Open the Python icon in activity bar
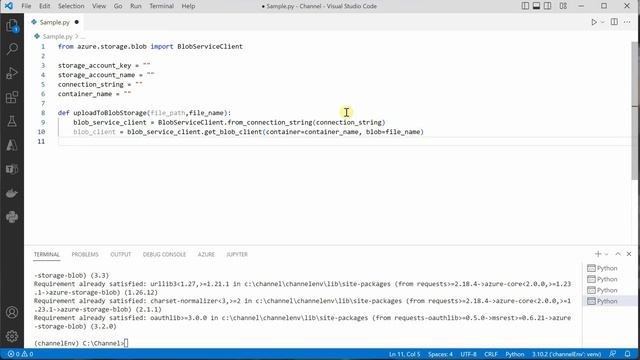This screenshot has height=360, width=640. click(x=12, y=217)
